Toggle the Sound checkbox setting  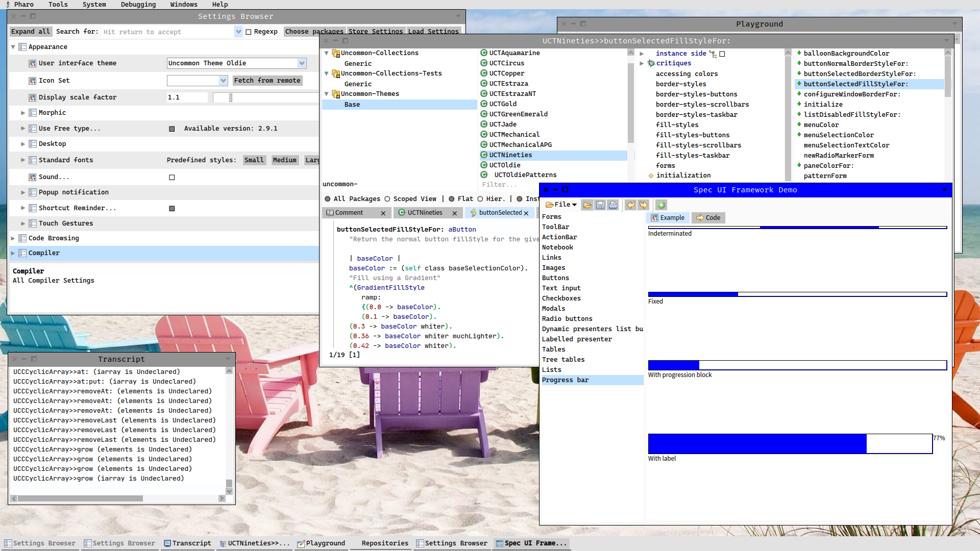click(170, 177)
